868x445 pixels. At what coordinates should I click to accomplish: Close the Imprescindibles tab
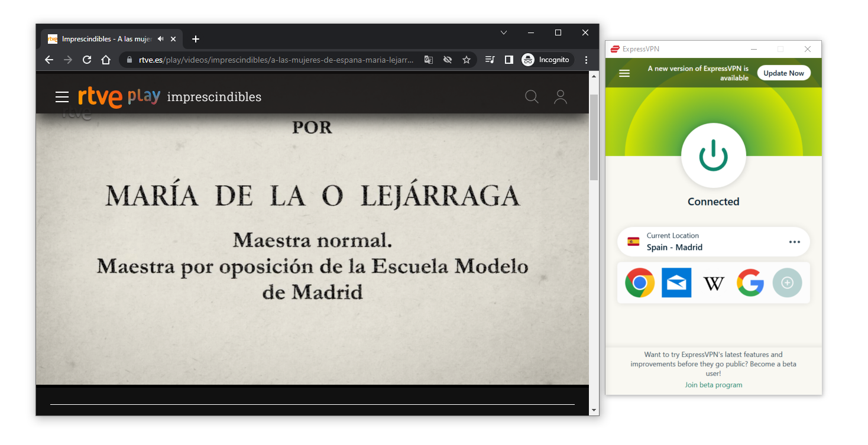pyautogui.click(x=173, y=39)
